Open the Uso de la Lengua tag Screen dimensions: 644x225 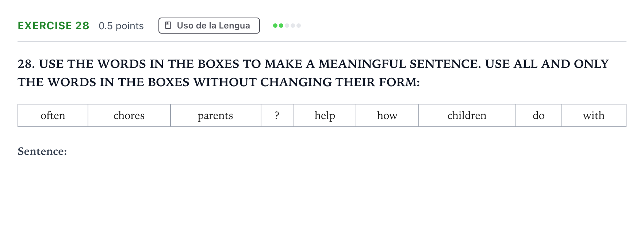coord(209,26)
